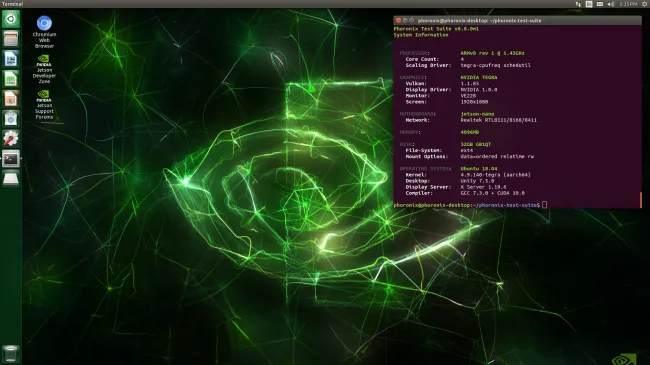This screenshot has height=365, width=650.
Task: Launch LibreOffice Calc from the launcher
Action: click(11, 79)
